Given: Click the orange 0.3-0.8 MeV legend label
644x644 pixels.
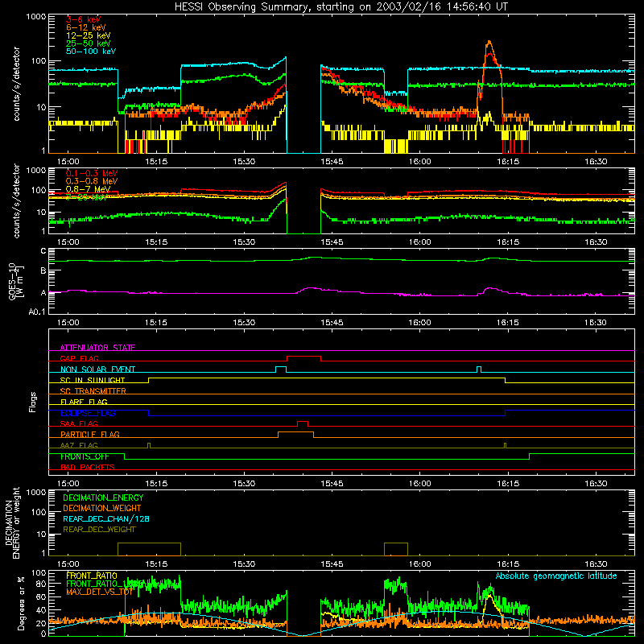Looking at the screenshot, I should 92,181.
